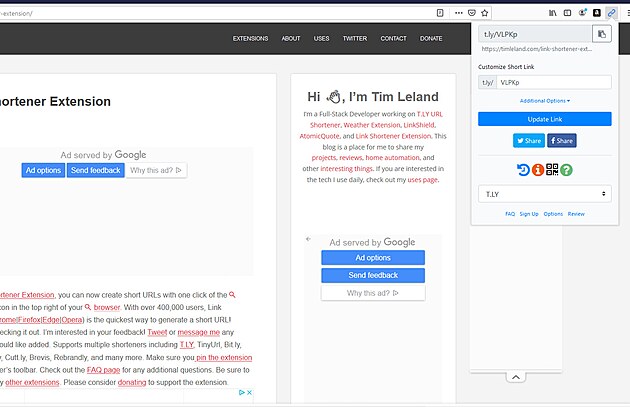This screenshot has height=407, width=630.
Task: Share the link on Twitter
Action: coord(528,141)
